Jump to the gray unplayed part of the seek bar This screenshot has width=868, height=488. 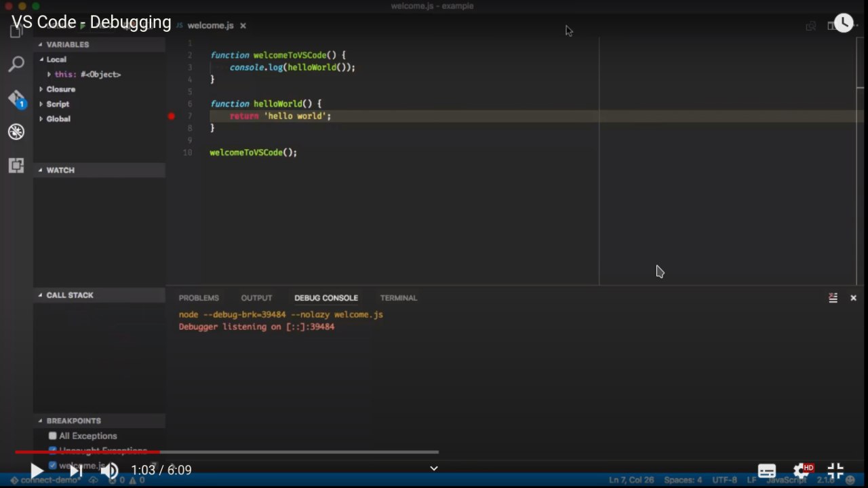300,452
